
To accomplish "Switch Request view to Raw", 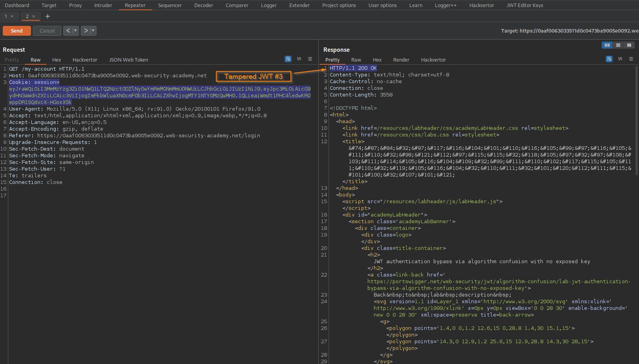I will (x=36, y=60).
